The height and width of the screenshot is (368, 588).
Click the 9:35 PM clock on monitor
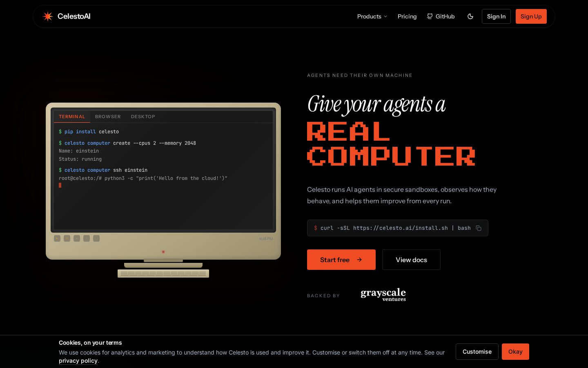(x=266, y=239)
